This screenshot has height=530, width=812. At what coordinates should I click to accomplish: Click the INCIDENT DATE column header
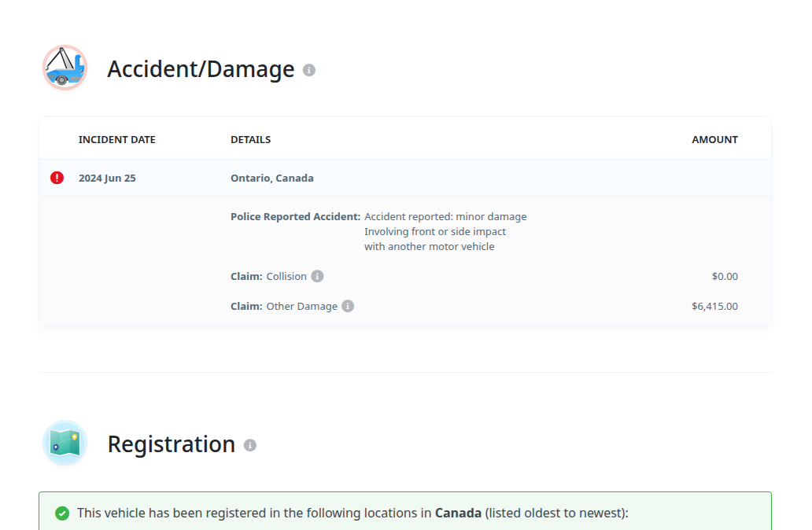117,140
